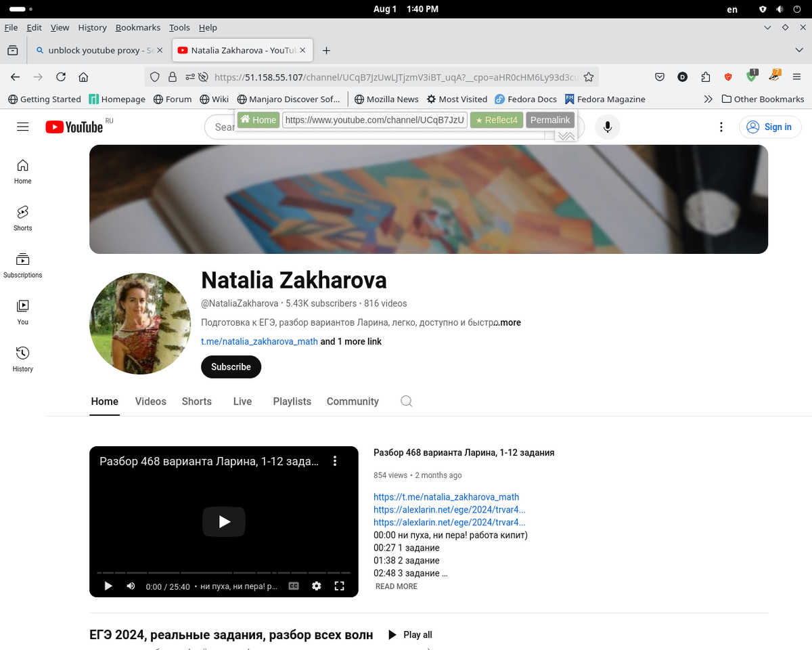This screenshot has width=812, height=650.
Task: Click the channel avatar image
Action: click(x=140, y=324)
